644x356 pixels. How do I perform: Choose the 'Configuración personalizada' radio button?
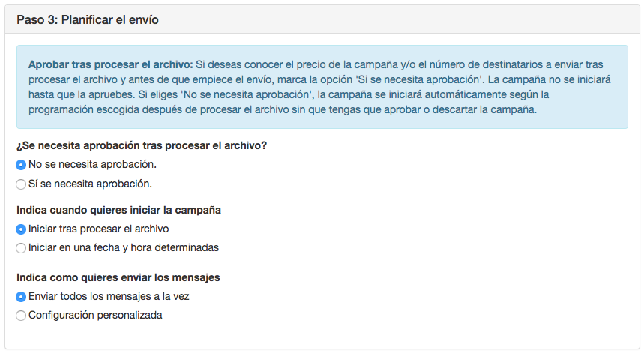click(21, 315)
